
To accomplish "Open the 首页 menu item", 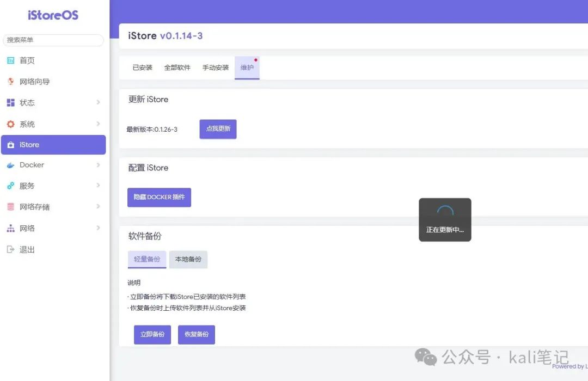I will pyautogui.click(x=53, y=60).
